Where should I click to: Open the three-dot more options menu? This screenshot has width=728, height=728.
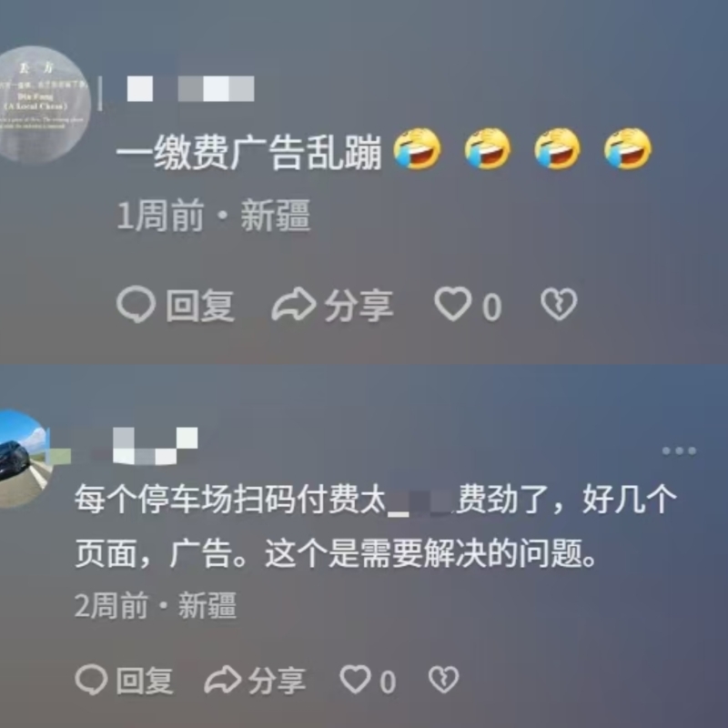[679, 450]
